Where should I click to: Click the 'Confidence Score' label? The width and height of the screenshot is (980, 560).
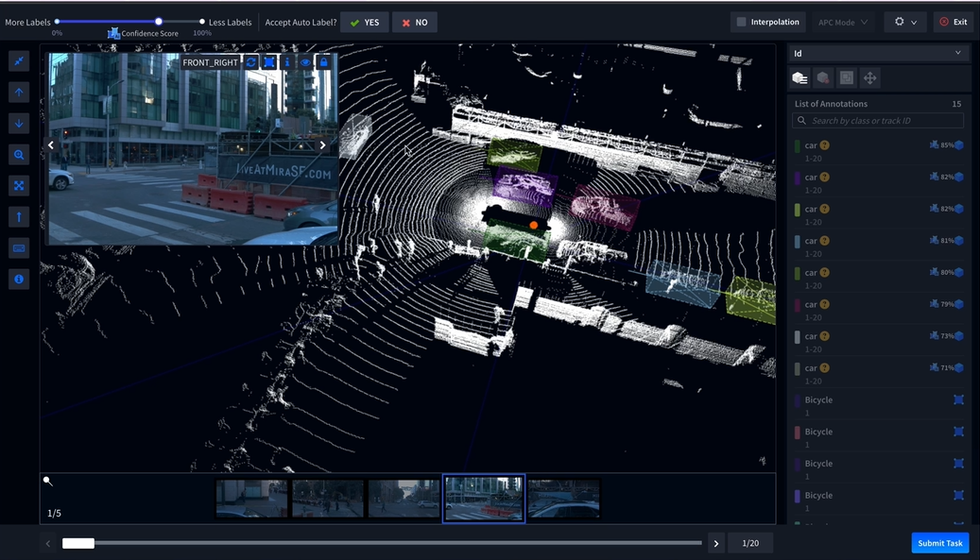[150, 34]
